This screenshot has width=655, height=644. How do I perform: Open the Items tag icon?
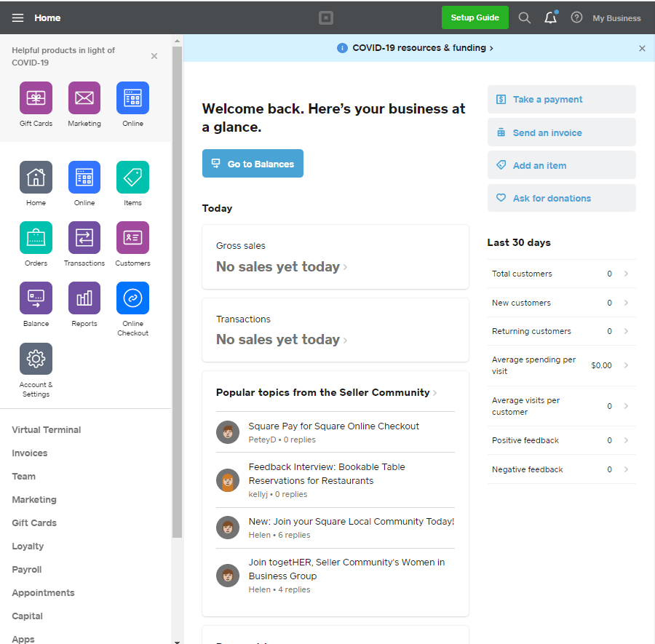click(133, 177)
